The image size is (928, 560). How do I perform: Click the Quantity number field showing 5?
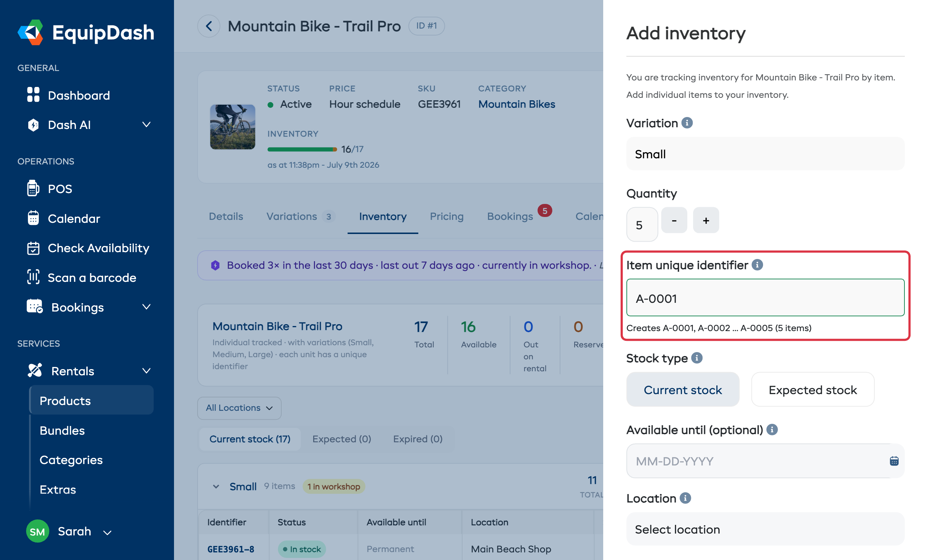point(642,225)
